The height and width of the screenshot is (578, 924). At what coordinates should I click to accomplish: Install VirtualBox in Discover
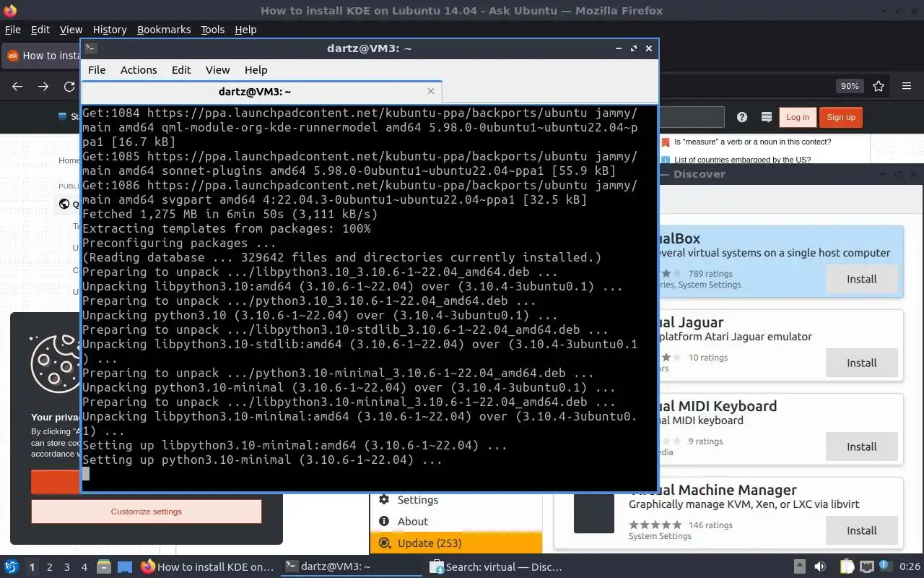tap(861, 279)
